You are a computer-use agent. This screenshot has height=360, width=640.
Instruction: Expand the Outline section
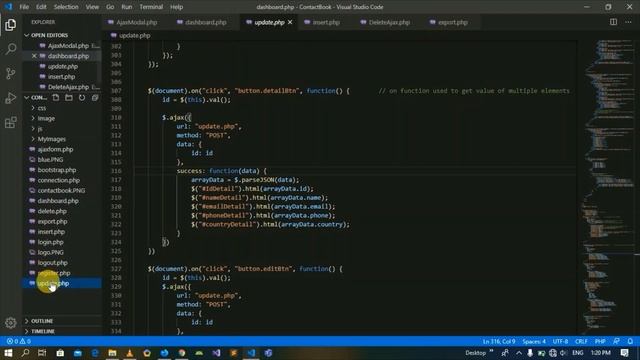coord(42,321)
